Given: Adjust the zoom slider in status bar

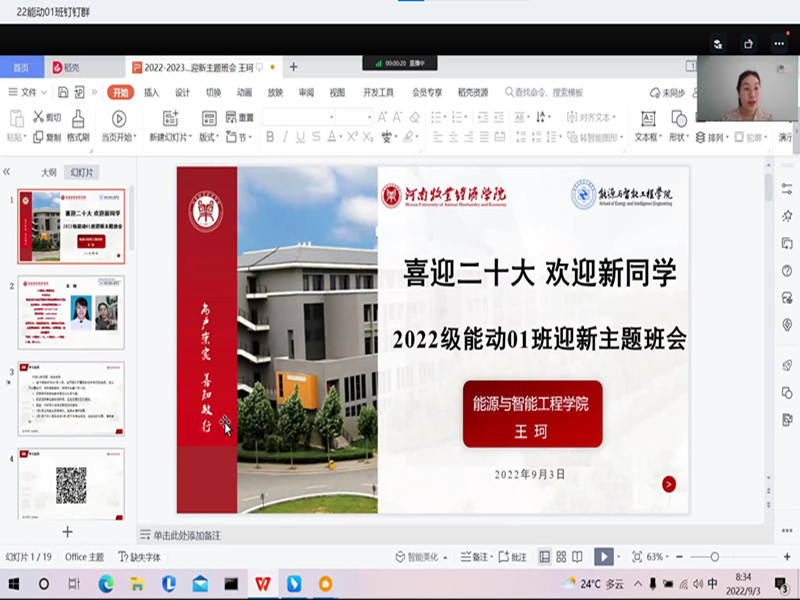Looking at the screenshot, I should click(x=714, y=556).
